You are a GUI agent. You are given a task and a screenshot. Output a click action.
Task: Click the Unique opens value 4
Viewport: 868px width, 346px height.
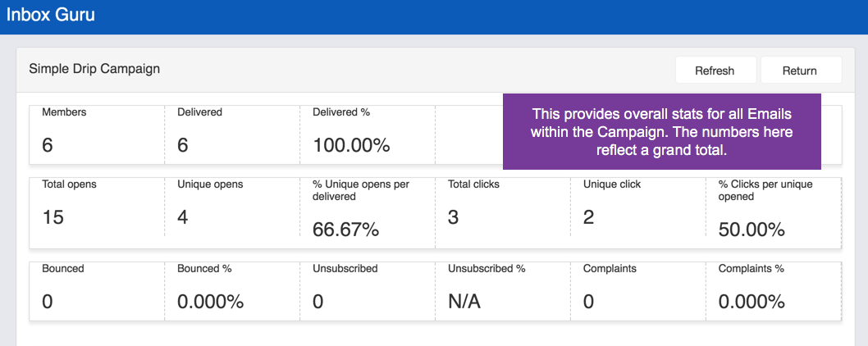point(183,217)
